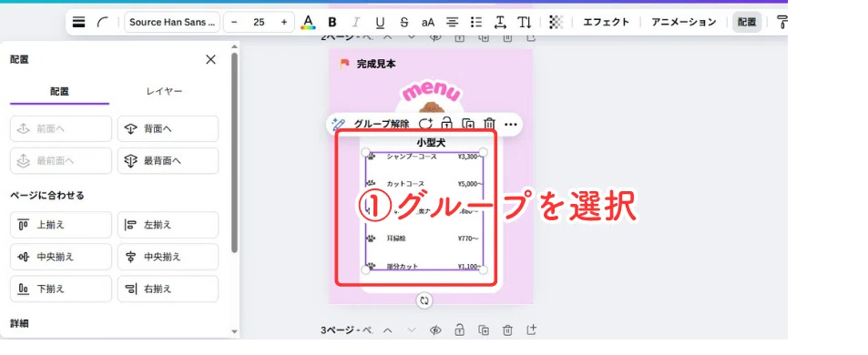Increase font size with plus button
868x355 pixels.
[x=284, y=22]
